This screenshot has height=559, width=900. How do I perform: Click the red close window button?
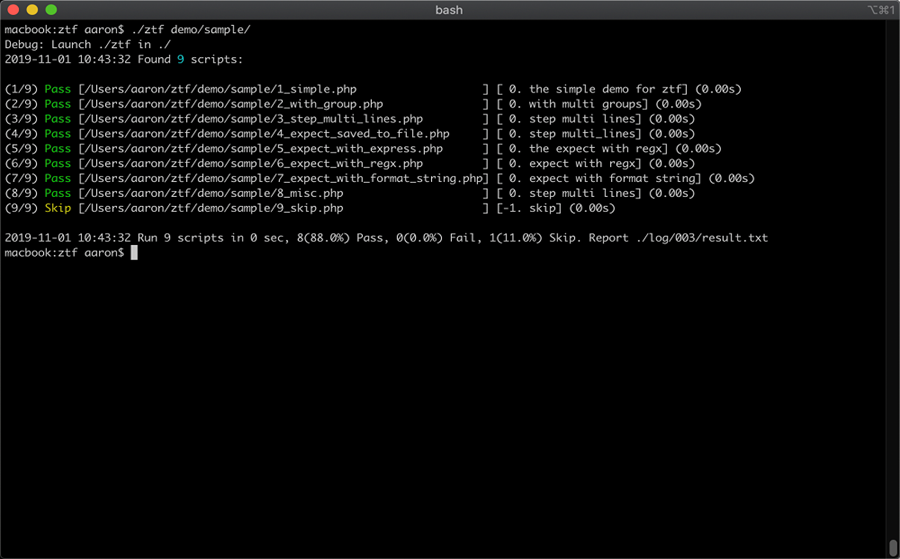(13, 10)
